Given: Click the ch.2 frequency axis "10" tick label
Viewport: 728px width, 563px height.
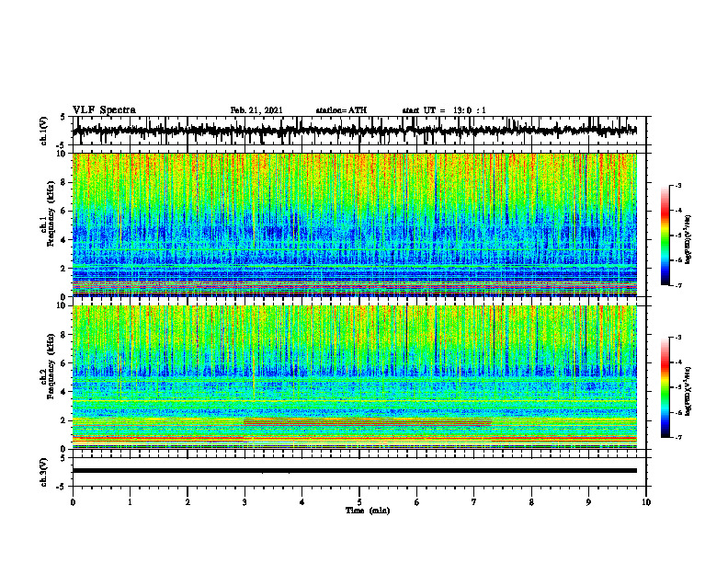Looking at the screenshot, I should coord(63,305).
